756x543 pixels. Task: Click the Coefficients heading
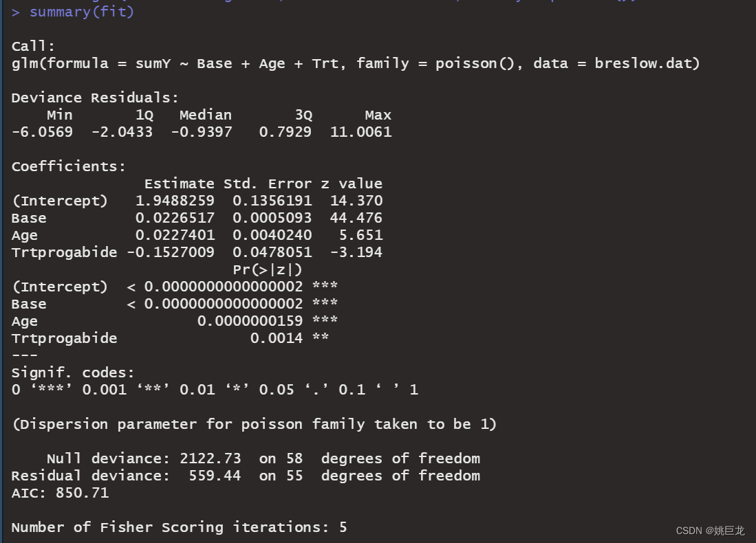pyautogui.click(x=69, y=166)
